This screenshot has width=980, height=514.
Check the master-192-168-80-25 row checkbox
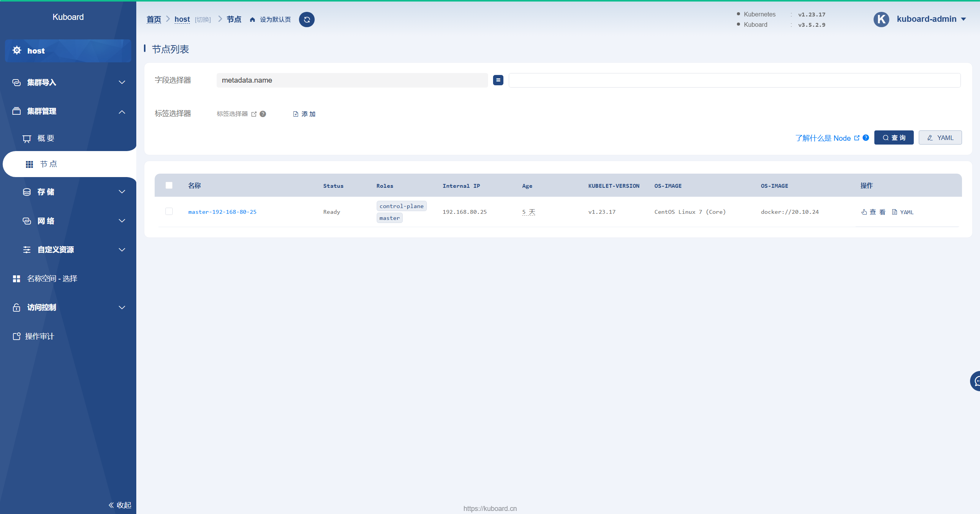[x=169, y=211]
